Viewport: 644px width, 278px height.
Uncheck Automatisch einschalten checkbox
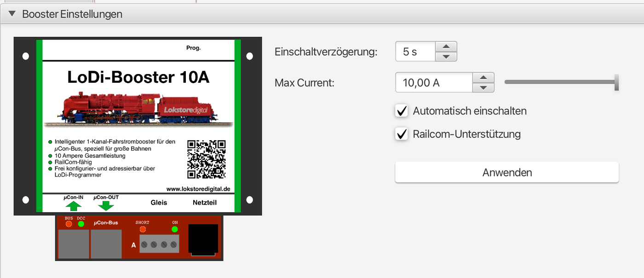402,111
